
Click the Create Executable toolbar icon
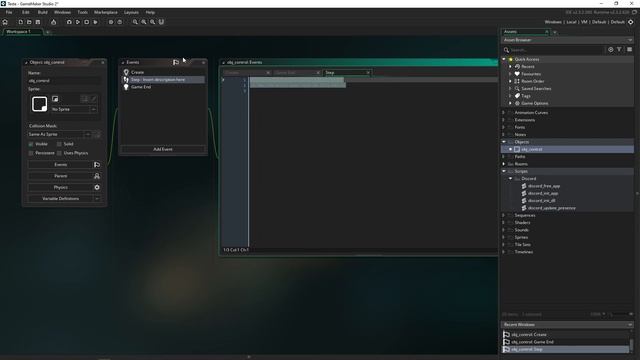coord(53,22)
